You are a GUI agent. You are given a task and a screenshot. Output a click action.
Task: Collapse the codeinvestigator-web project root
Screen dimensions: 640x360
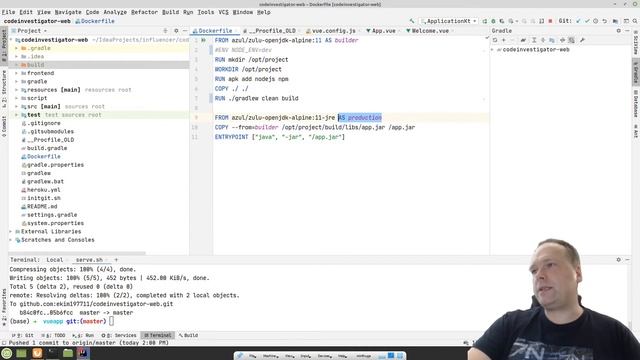click(11, 40)
